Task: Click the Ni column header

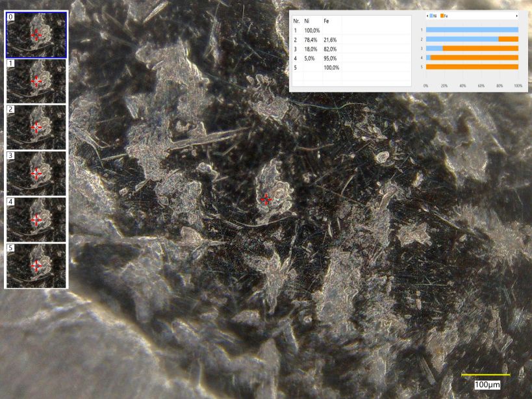Action: (307, 21)
